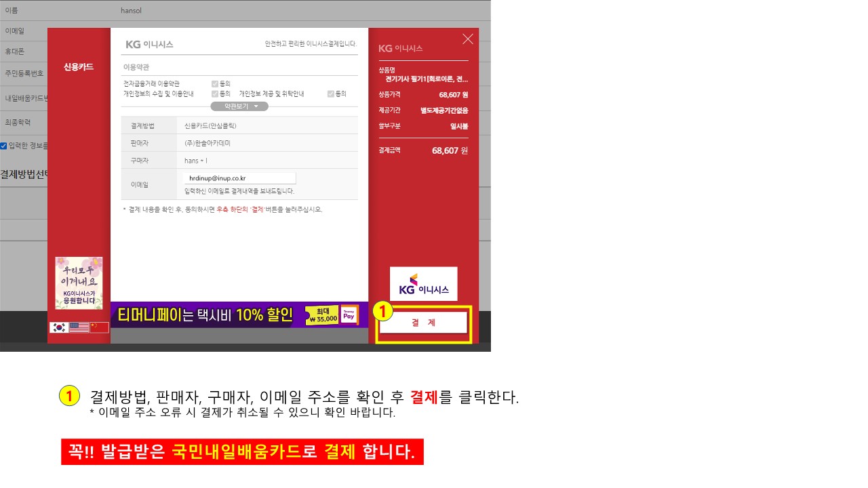The width and height of the screenshot is (868, 488).
Task: Open the 티머니페이 택시비 10% 할인 banner
Action: click(x=239, y=314)
